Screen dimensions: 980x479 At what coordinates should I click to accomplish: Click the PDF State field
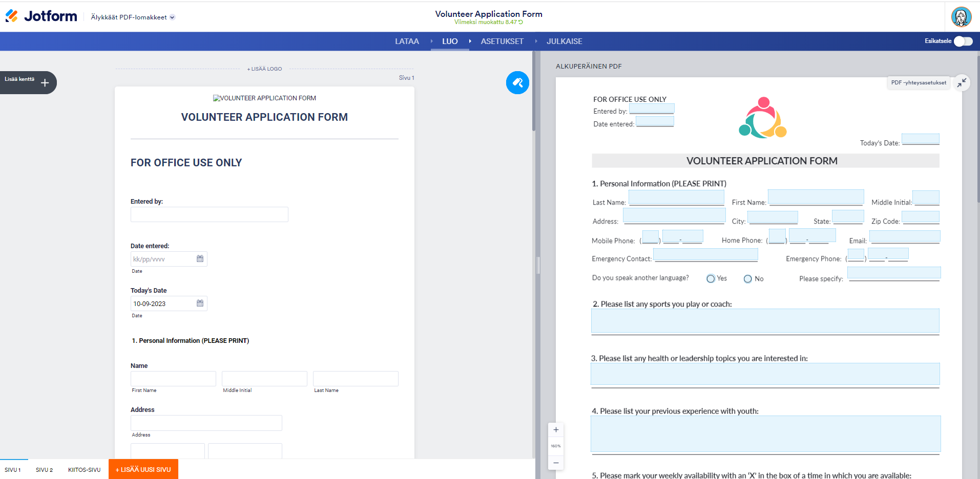pos(848,216)
